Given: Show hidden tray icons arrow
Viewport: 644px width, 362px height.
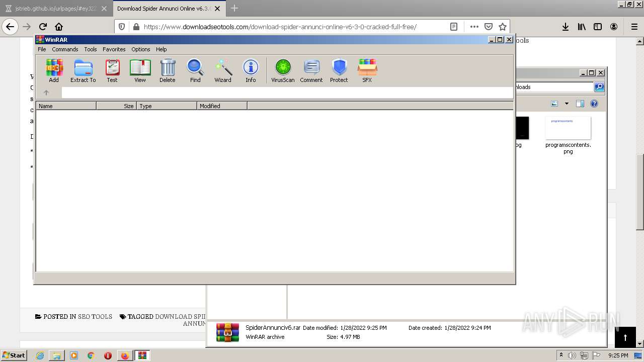Looking at the screenshot, I should [x=561, y=355].
